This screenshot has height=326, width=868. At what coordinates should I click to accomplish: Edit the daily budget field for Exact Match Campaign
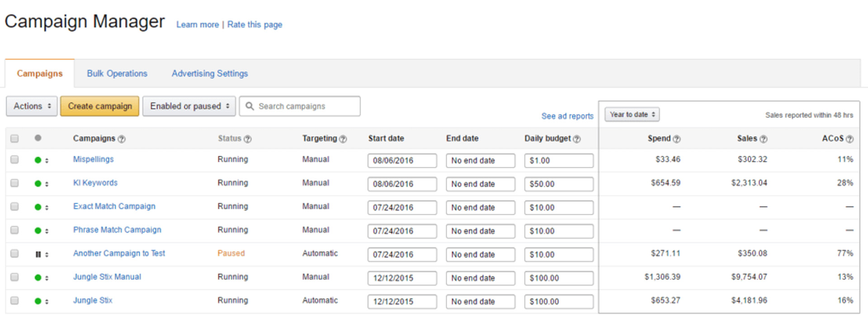click(x=558, y=208)
